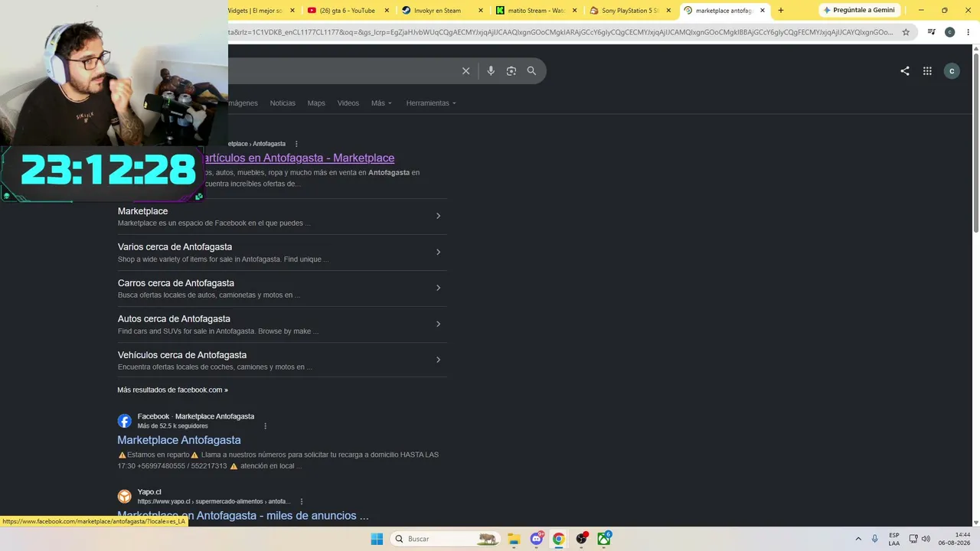Clear the Google search box text
This screenshot has width=980, height=551.
pyautogui.click(x=465, y=71)
